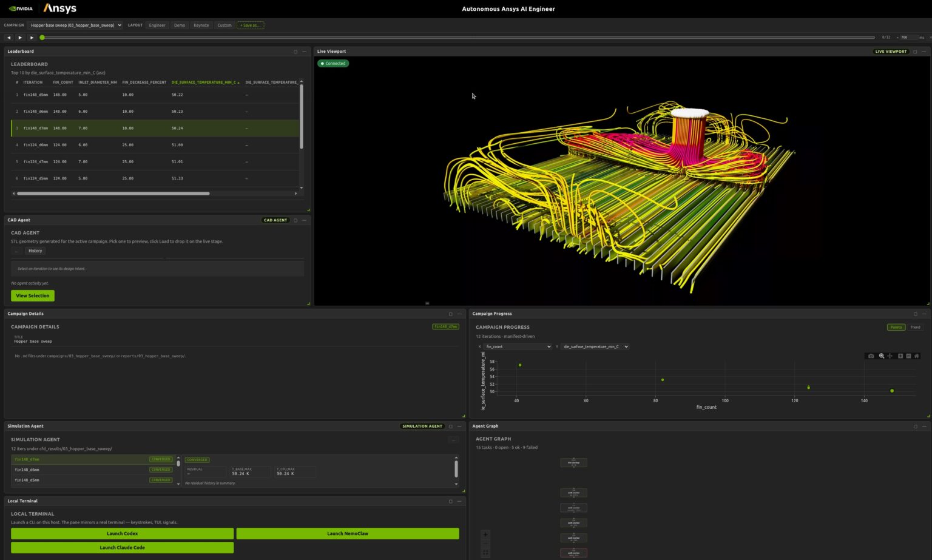This screenshot has width=932, height=560.
Task: Click the Save as layout button
Action: pos(250,25)
